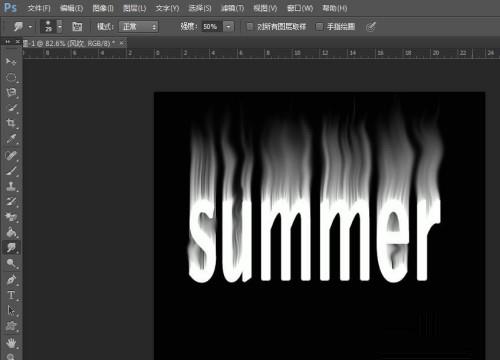Image resolution: width=500 pixels, height=360 pixels.
Task: Open the mode dropdown
Action: (139, 27)
